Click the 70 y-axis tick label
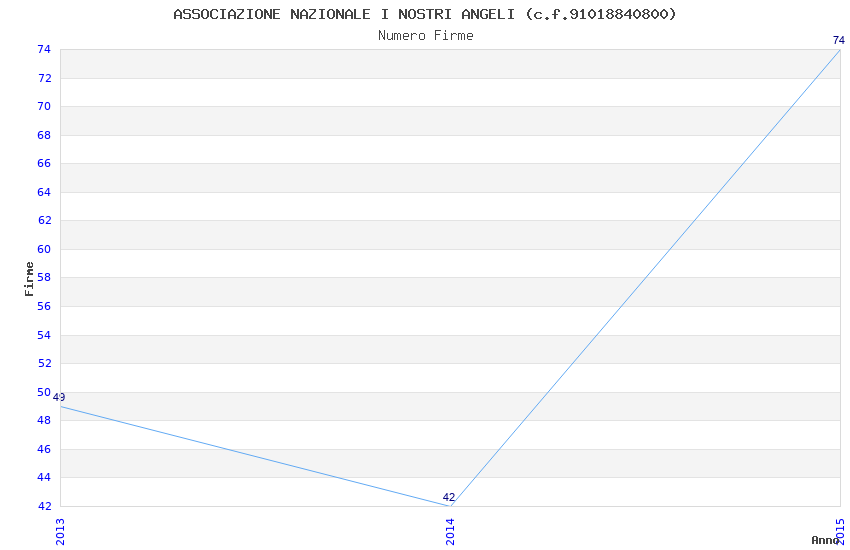 [44, 106]
